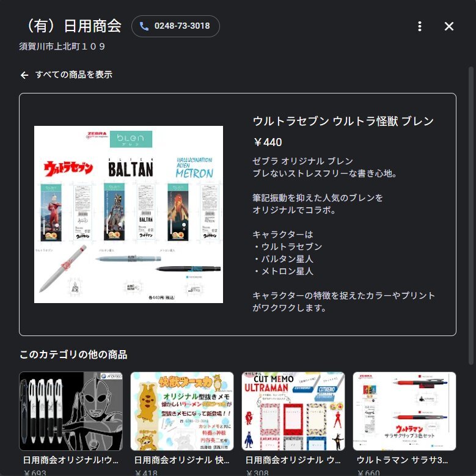Image resolution: width=476 pixels, height=476 pixels.
Task: Open the 快獣ブースカ memo thumbnail
Action: pyautogui.click(x=182, y=411)
